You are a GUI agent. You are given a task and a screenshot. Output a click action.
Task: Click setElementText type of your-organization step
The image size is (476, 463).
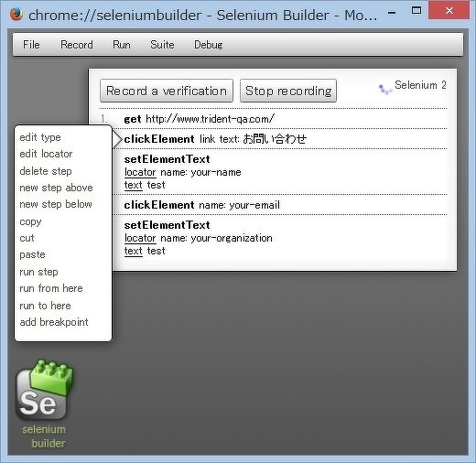coord(167,225)
